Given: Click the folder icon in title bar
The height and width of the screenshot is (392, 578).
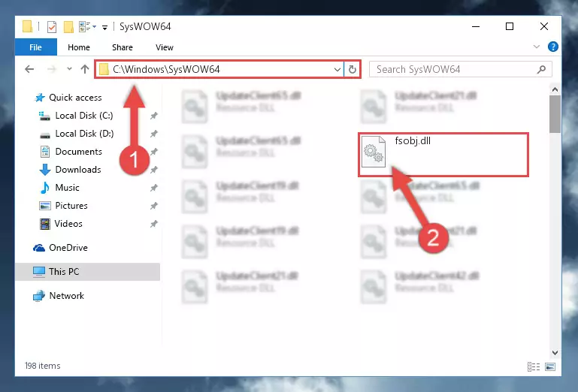Looking at the screenshot, I should click(x=27, y=26).
